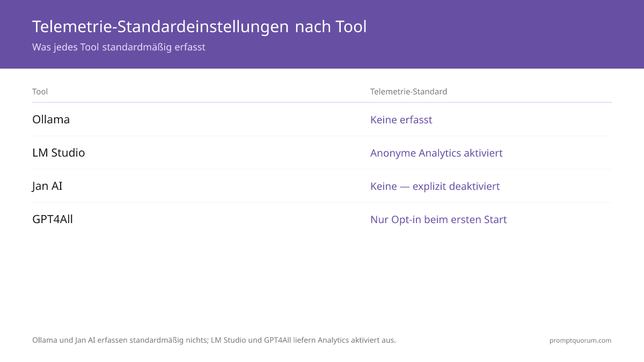Click the value 'Keine — explizit deaktiviert'
This screenshot has width=644, height=362.
(435, 186)
